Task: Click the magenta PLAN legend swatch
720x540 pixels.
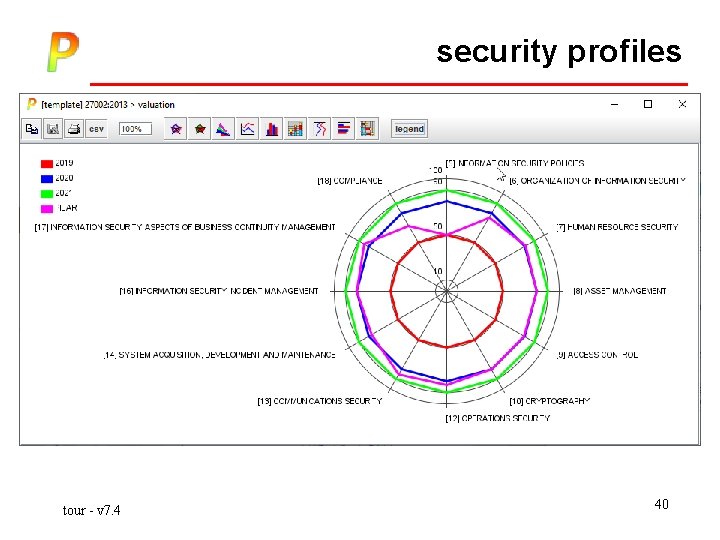Action: [x=47, y=208]
